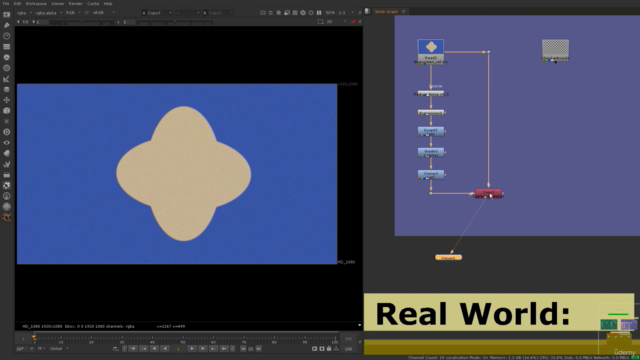Go to last frame button
The height and width of the screenshot is (360, 640).
click(x=224, y=349)
